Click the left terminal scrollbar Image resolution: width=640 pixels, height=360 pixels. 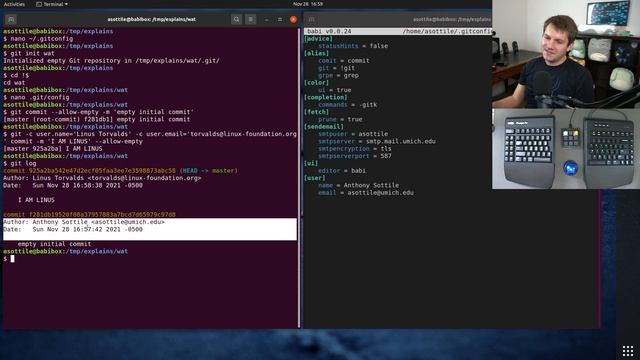click(299, 178)
